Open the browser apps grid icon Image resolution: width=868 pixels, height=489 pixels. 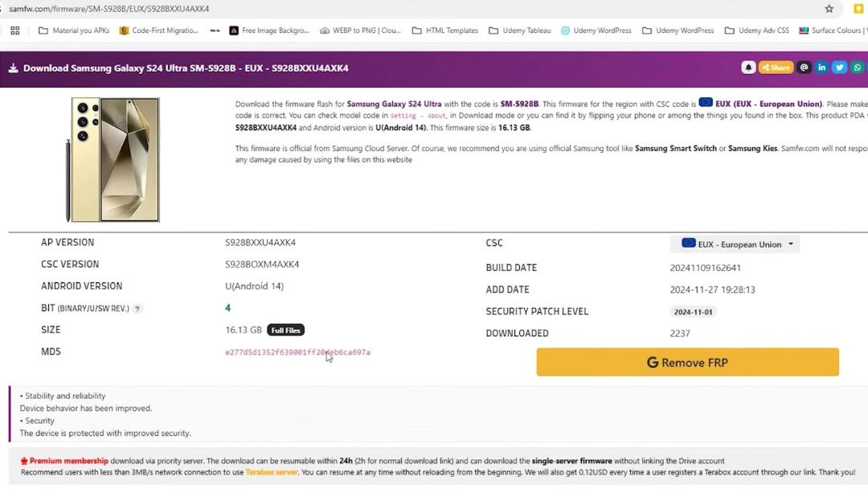click(15, 31)
